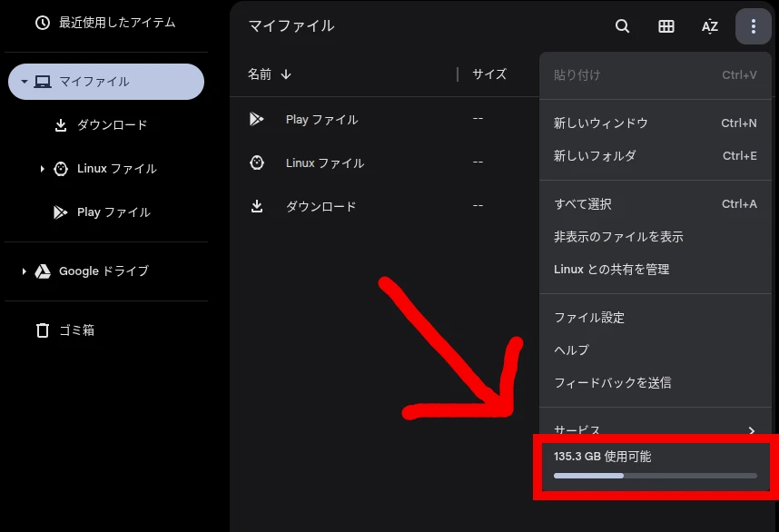Open the Play ファイル folder icon
Image resolution: width=779 pixels, height=532 pixels.
click(x=257, y=118)
